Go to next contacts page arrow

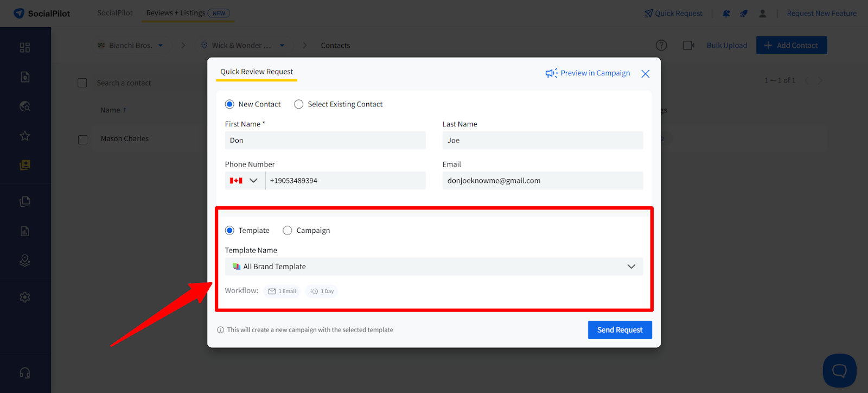click(x=820, y=80)
